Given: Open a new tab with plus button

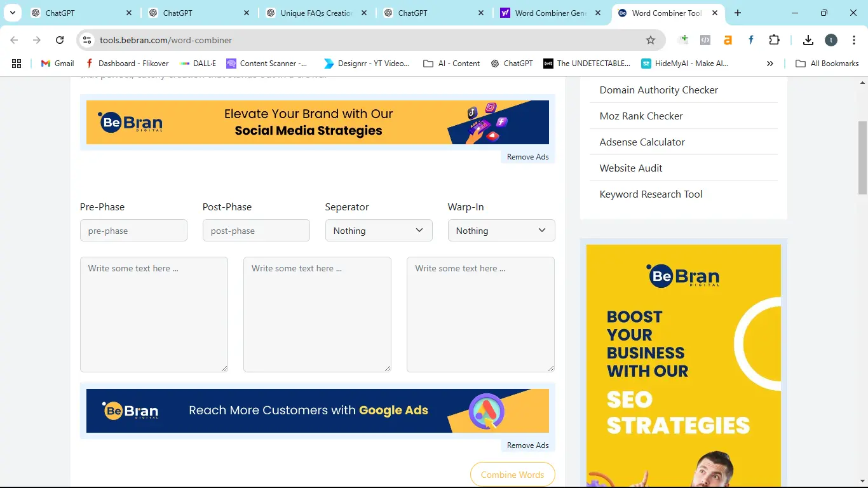Looking at the screenshot, I should point(737,13).
